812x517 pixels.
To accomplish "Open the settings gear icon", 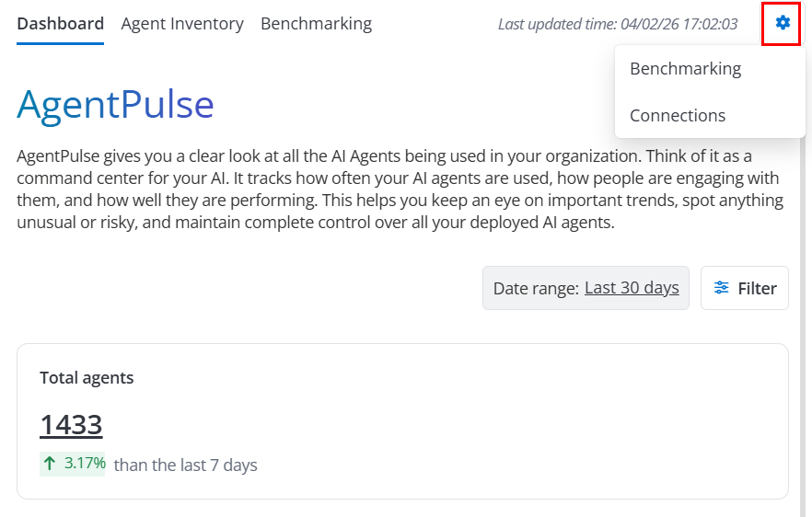I will click(783, 23).
